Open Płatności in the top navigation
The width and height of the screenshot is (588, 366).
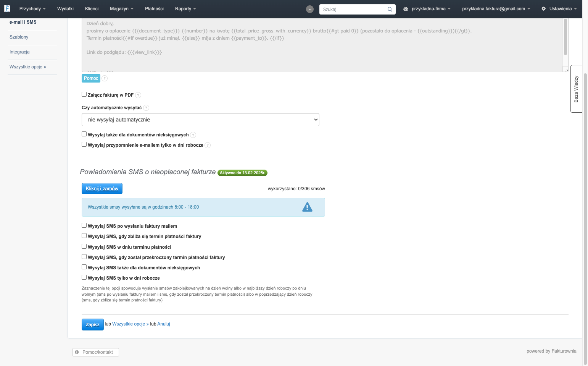(154, 9)
